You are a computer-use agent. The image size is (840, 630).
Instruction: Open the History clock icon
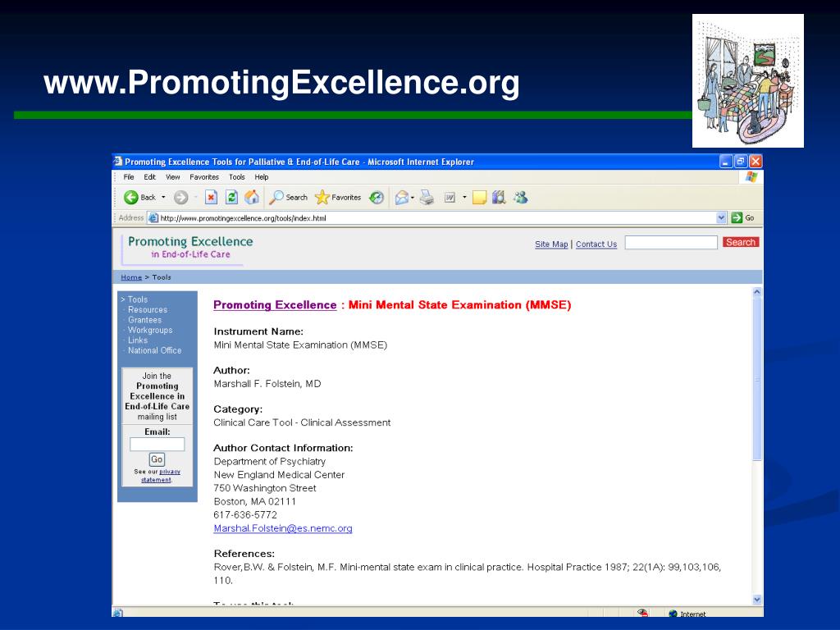pos(377,198)
